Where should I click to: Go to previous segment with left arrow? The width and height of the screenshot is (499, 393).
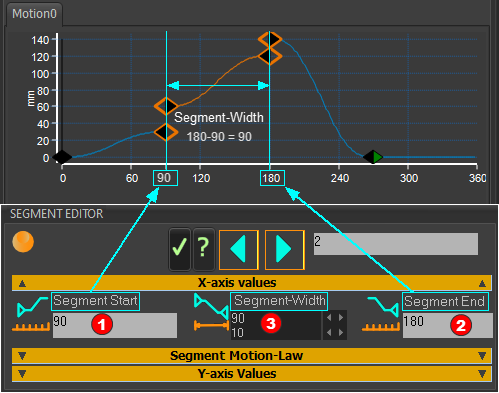(239, 250)
